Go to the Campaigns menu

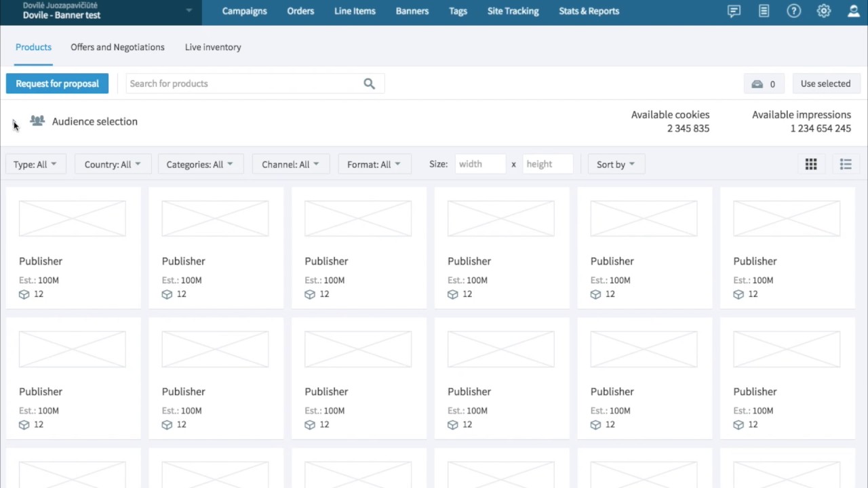[244, 11]
